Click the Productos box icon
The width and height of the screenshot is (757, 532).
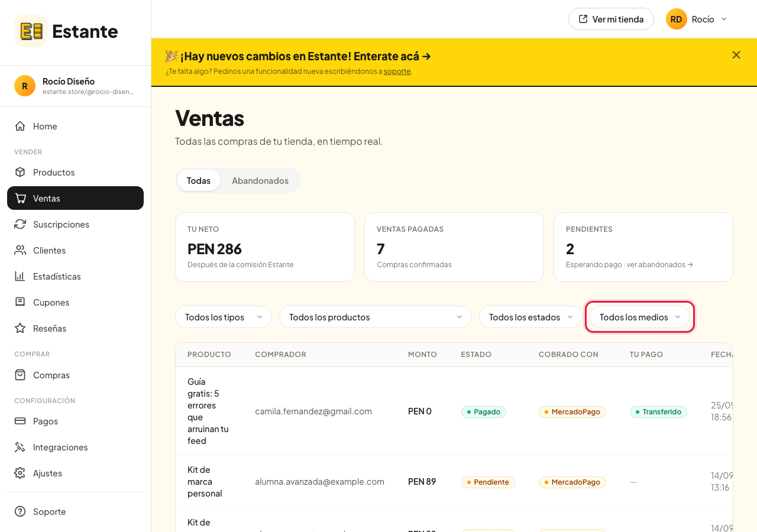(20, 172)
